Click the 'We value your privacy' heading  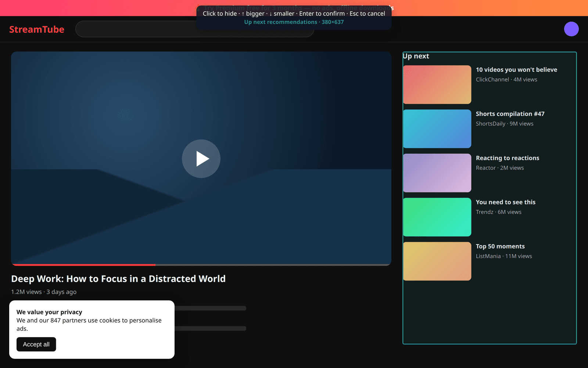point(49,312)
